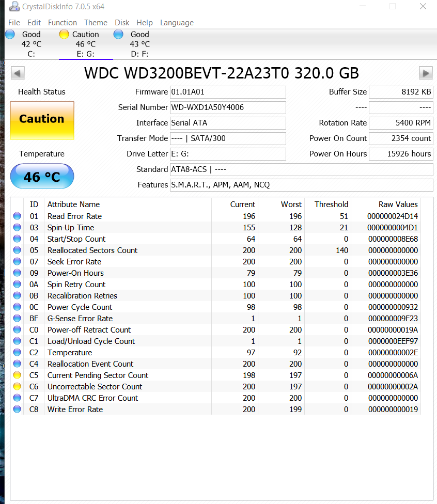
Task: Select the Good 43 °C drive D: F: tab
Action: pos(140,44)
